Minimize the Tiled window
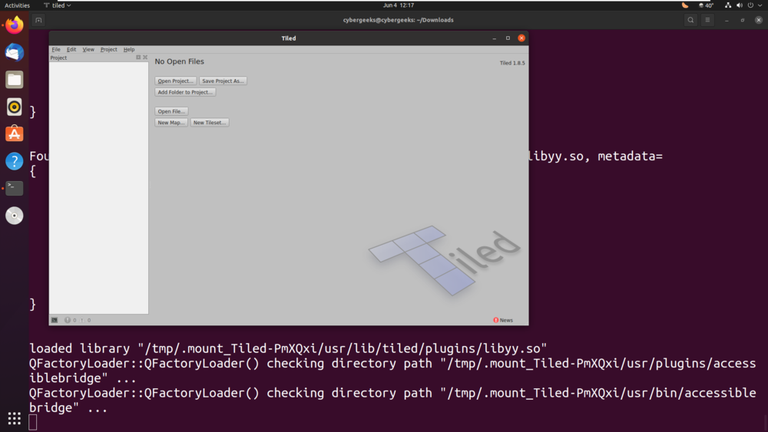The width and height of the screenshot is (768, 432). (x=494, y=38)
